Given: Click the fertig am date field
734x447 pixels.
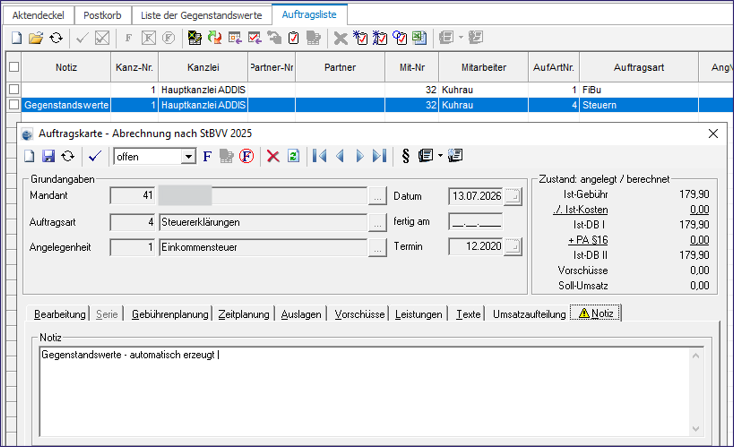Looking at the screenshot, I should tap(476, 222).
